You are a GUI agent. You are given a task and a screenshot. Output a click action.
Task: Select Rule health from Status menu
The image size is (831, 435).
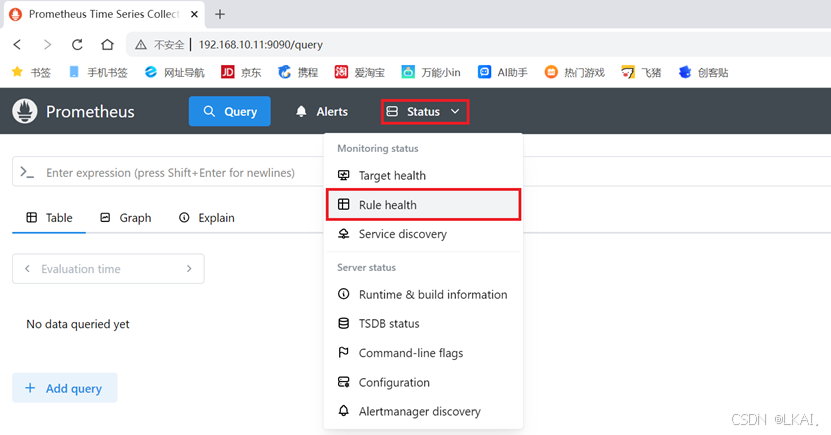pyautogui.click(x=423, y=205)
